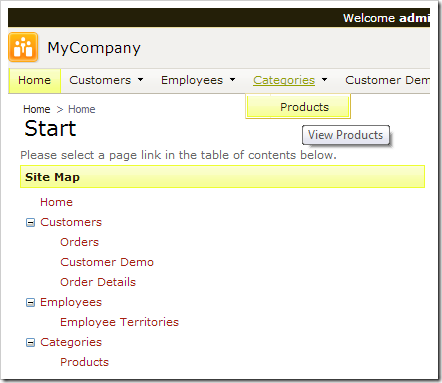Collapse the Customers node in Site Map
The image size is (442, 383).
click(30, 222)
